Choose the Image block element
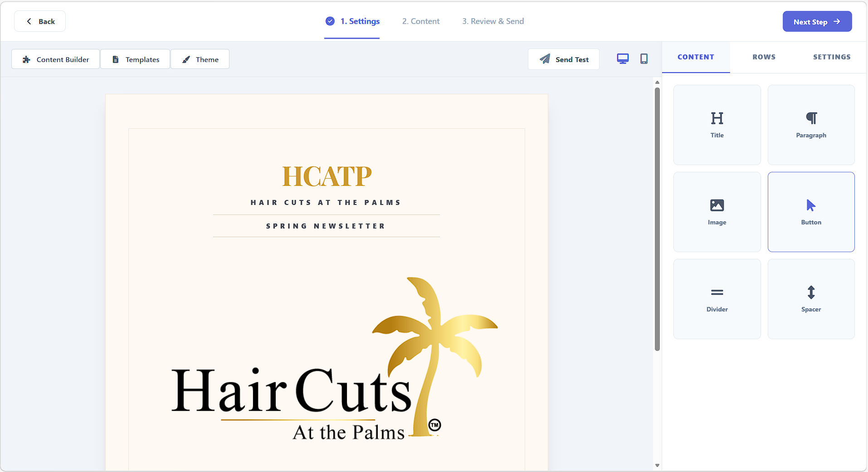Image resolution: width=868 pixels, height=472 pixels. click(717, 211)
